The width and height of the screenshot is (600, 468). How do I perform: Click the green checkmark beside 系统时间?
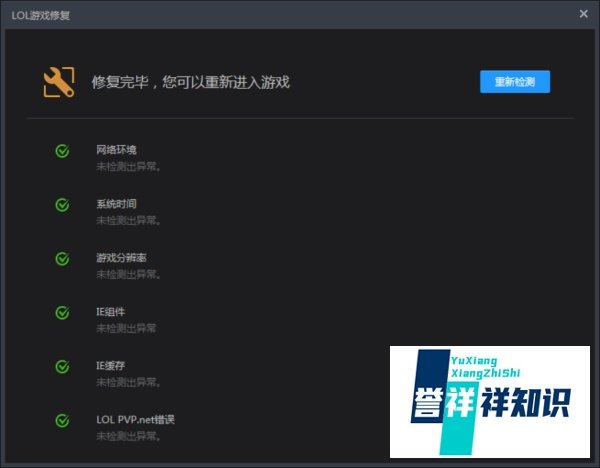[x=62, y=205]
